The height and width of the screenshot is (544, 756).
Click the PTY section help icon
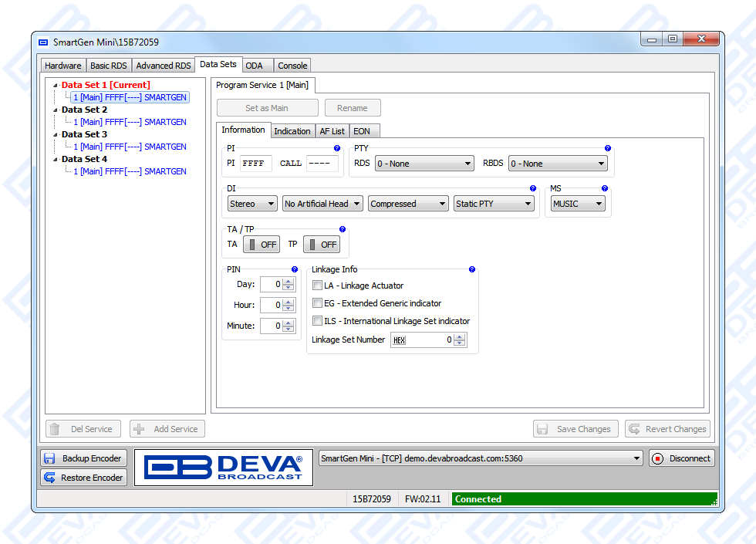click(x=608, y=148)
